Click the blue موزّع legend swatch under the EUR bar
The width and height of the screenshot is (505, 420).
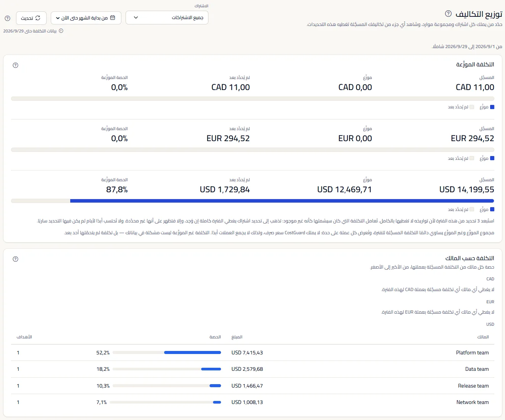click(492, 158)
